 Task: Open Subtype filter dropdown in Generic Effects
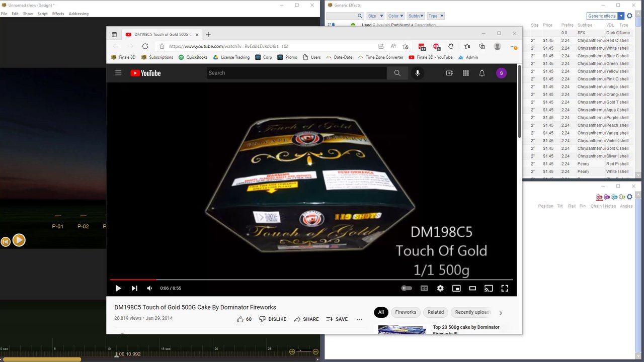pos(416,16)
